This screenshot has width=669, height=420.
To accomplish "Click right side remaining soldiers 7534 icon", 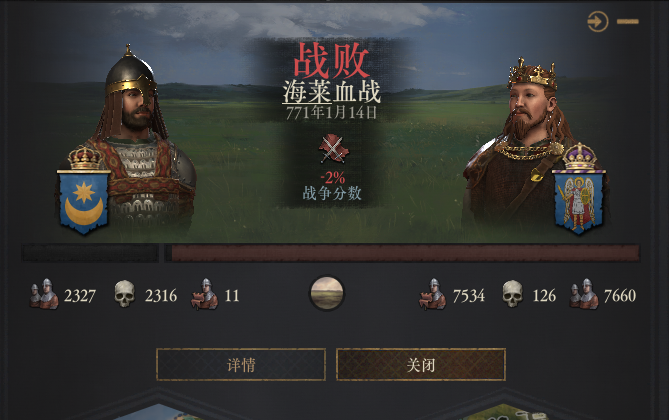I will coord(433,294).
